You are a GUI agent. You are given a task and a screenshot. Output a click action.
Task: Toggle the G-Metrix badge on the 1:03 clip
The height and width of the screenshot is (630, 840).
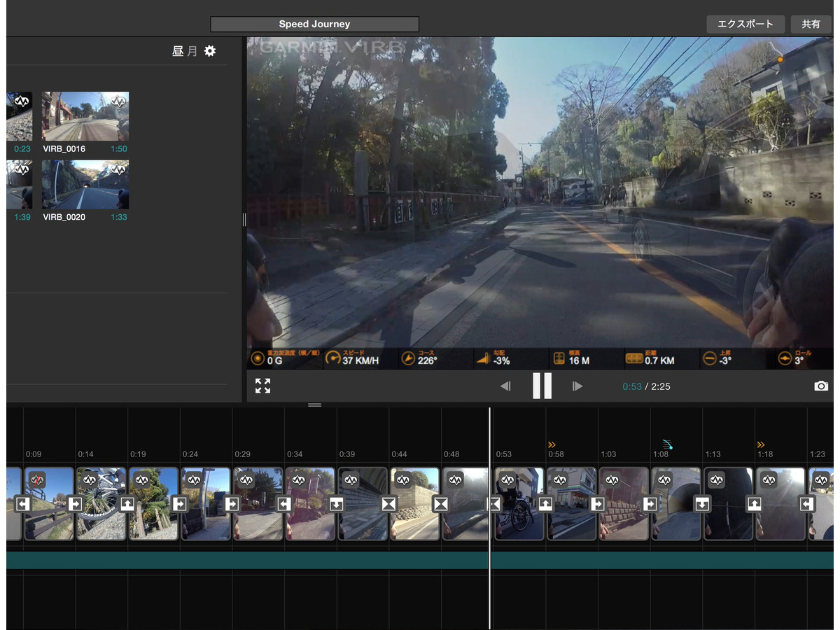pos(612,480)
